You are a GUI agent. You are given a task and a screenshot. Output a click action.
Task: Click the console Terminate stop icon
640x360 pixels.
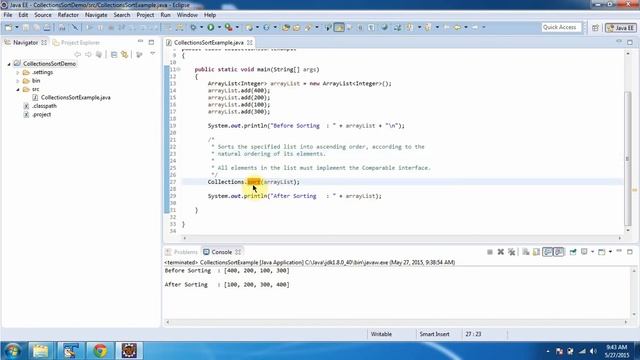pyautogui.click(x=490, y=252)
